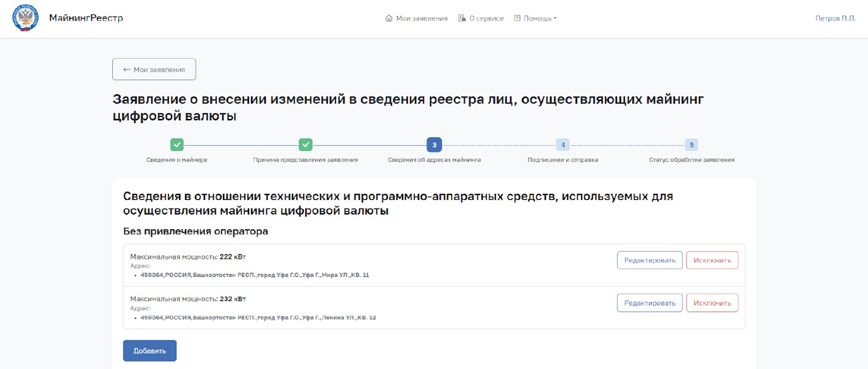The image size is (868, 369).
Task: Open the О сервисе menu item
Action: coord(481,18)
